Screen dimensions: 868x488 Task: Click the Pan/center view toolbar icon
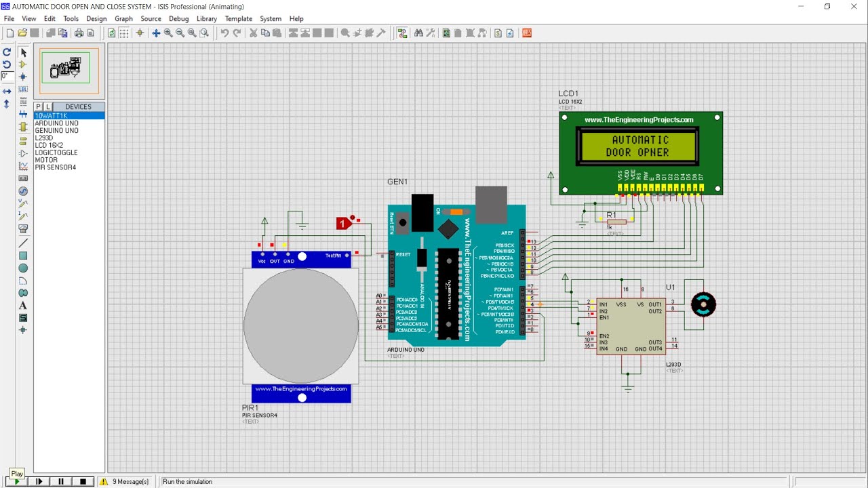click(156, 33)
